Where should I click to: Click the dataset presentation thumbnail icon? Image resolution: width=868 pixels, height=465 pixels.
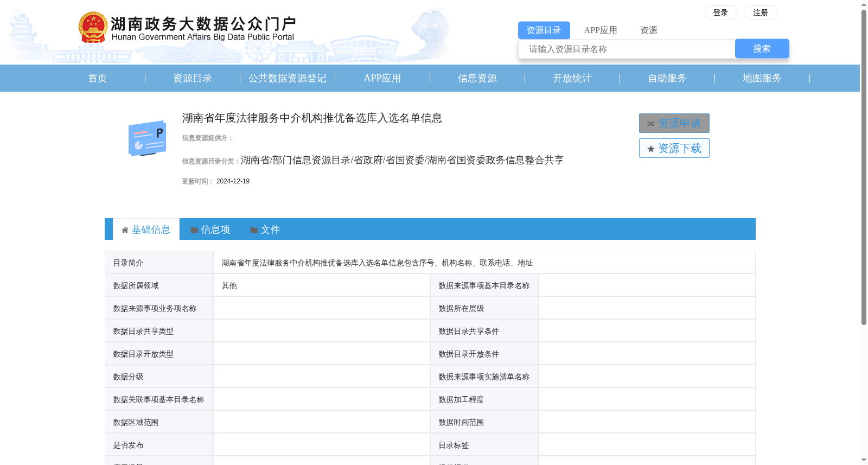coord(147,138)
